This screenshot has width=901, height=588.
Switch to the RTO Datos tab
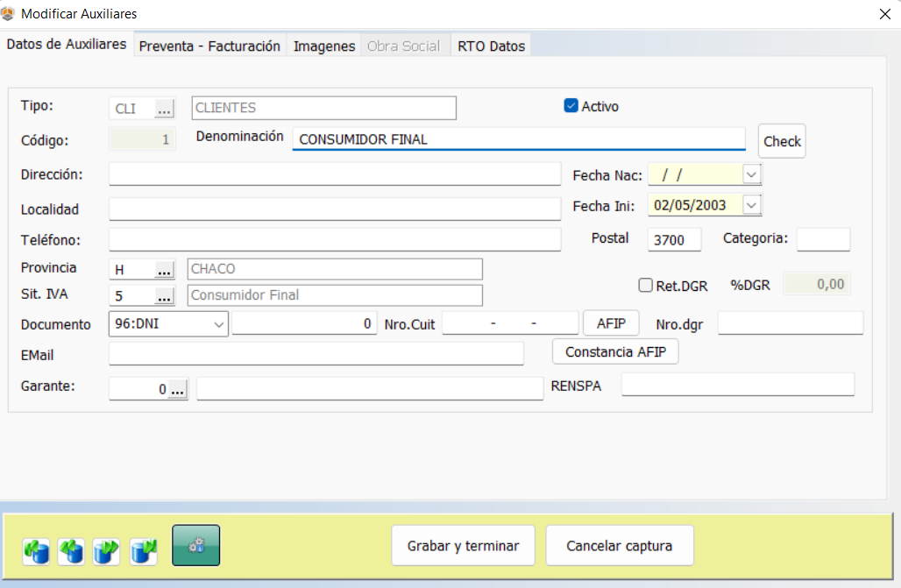pyautogui.click(x=491, y=46)
